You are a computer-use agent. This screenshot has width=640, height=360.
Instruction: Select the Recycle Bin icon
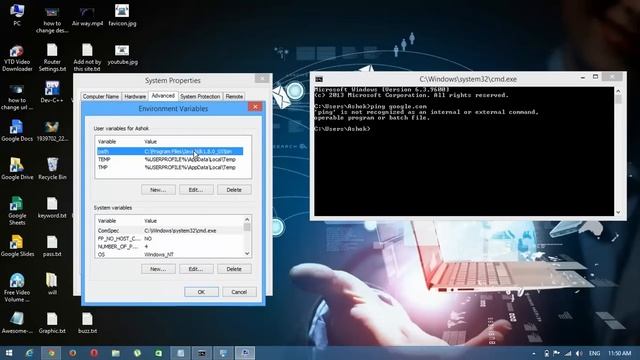tap(52, 169)
